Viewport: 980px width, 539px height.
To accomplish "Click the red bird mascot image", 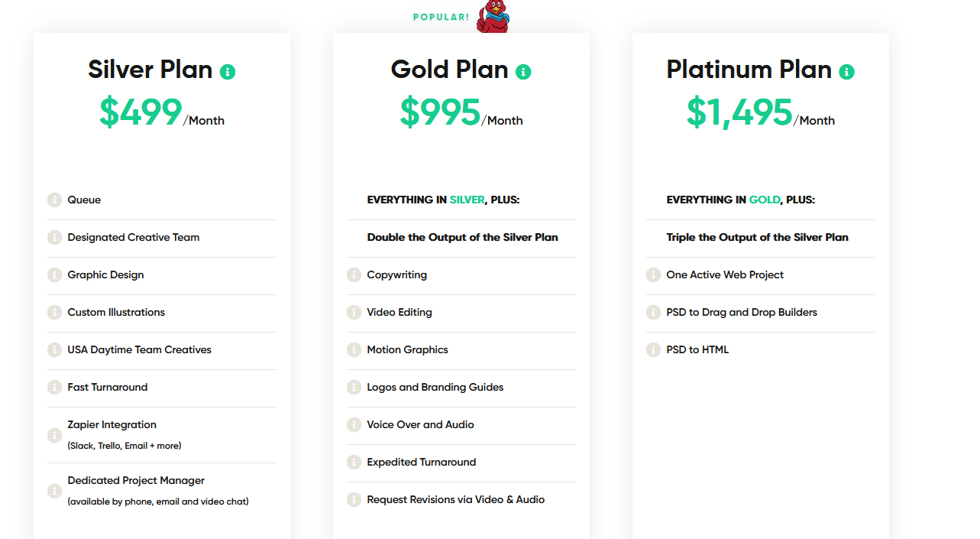I will point(492,17).
